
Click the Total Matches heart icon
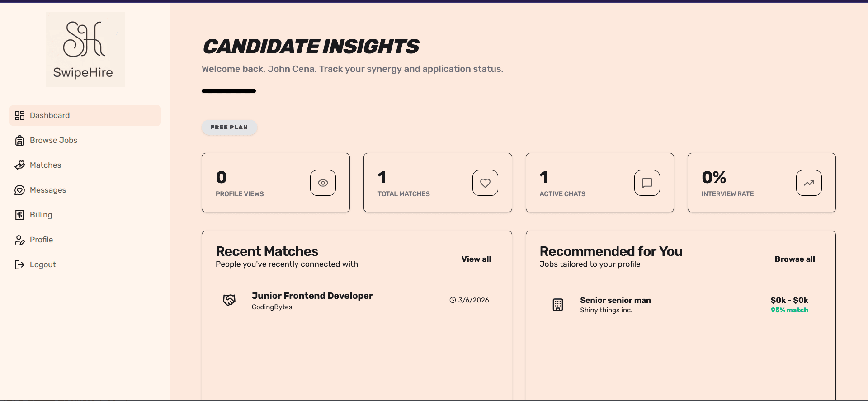tap(485, 183)
